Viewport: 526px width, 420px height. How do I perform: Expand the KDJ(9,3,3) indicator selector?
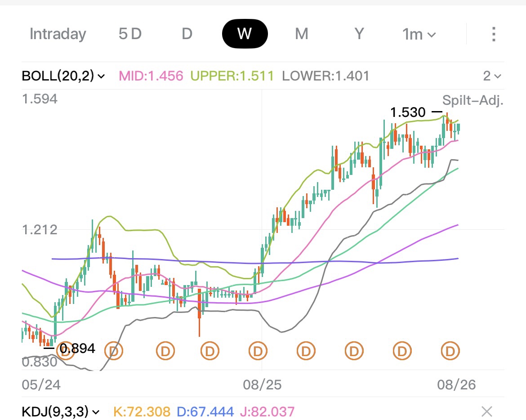[x=61, y=411]
